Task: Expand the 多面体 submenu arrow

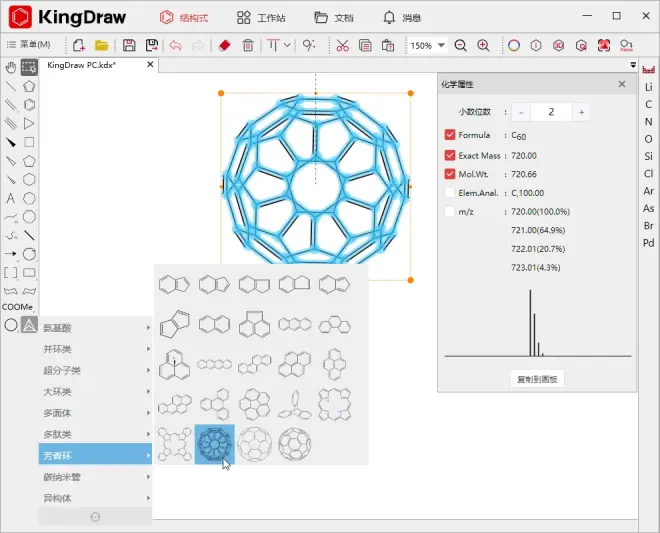Action: (x=148, y=413)
